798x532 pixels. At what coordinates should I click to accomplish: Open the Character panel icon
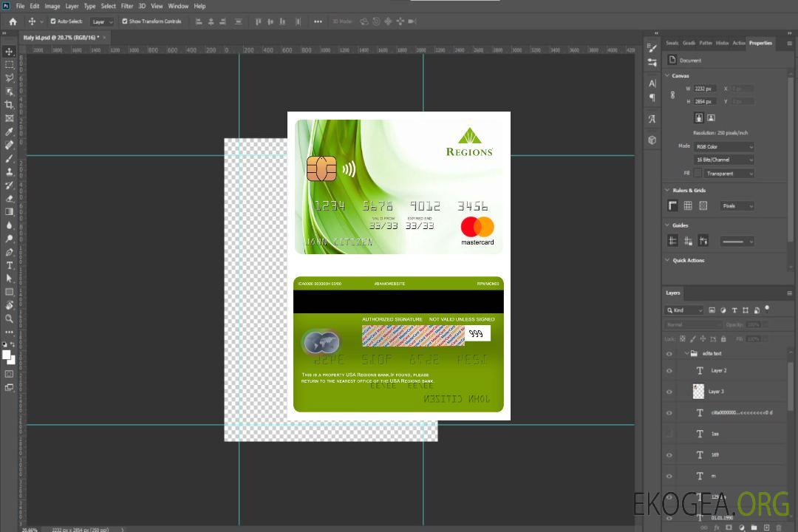click(x=652, y=83)
